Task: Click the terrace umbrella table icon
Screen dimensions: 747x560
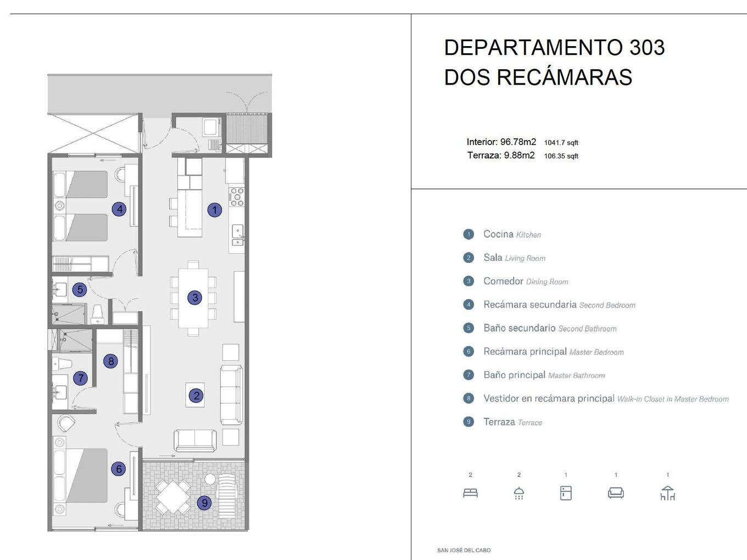Action: tap(667, 493)
